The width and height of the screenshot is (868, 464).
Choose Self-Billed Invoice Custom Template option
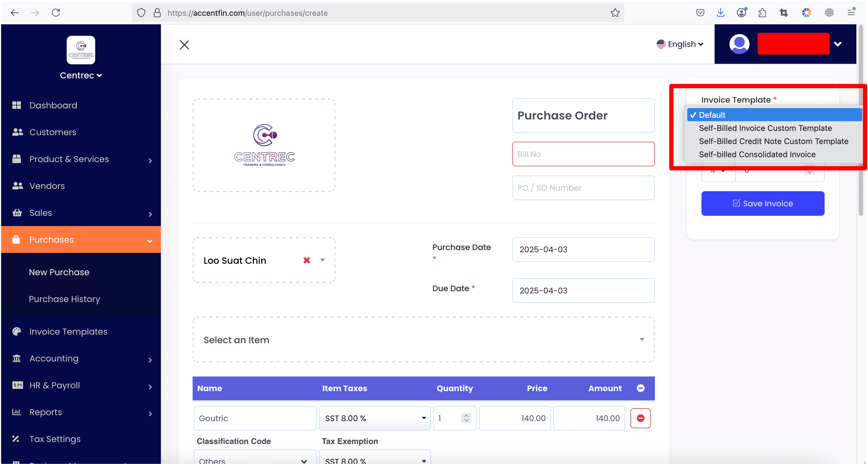click(x=765, y=128)
